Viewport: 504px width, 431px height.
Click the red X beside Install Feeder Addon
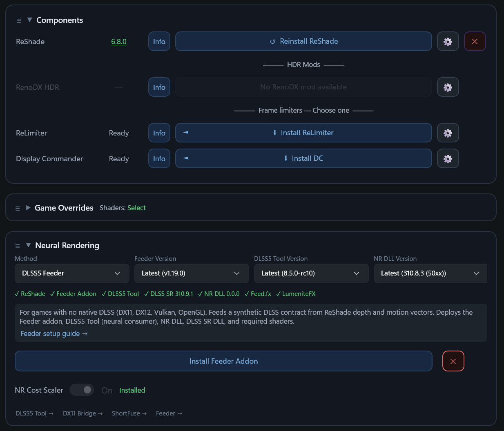(453, 361)
